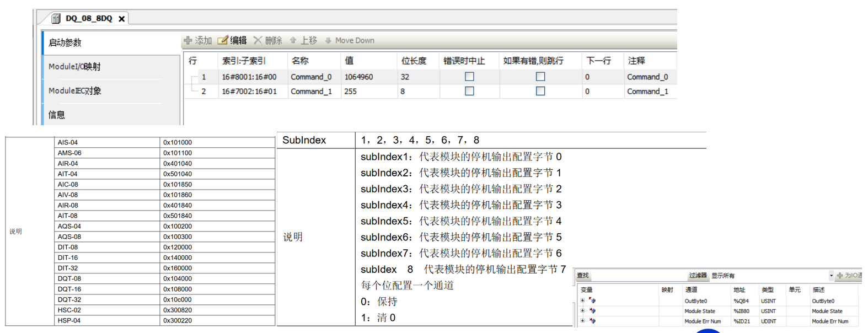Expand the OutByte0 variable row

[582, 301]
